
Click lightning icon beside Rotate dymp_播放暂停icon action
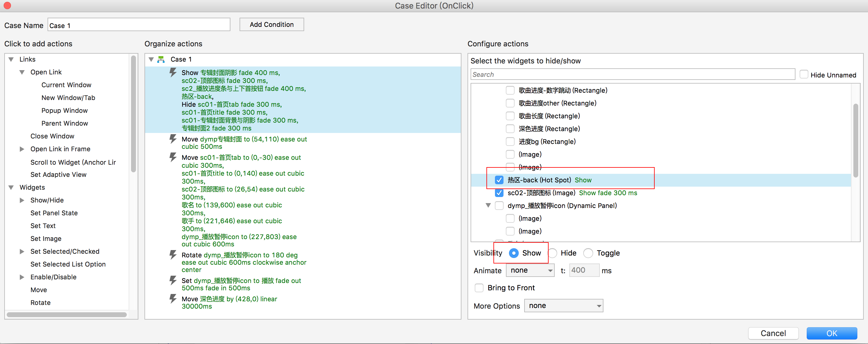point(173,255)
